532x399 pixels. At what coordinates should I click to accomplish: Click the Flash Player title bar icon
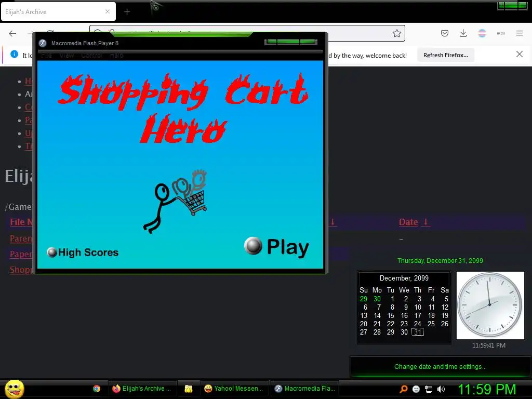click(43, 43)
